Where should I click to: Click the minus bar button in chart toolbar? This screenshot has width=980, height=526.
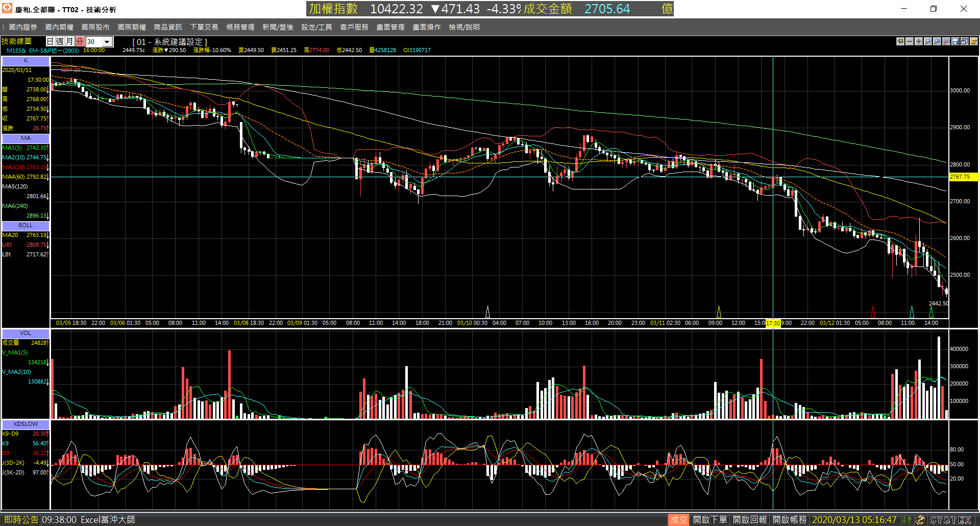[x=910, y=41]
